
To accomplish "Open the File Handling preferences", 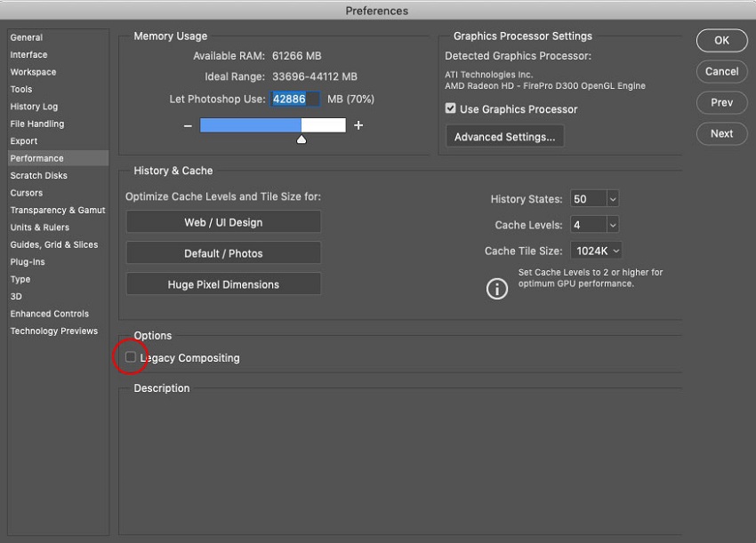I will [36, 124].
